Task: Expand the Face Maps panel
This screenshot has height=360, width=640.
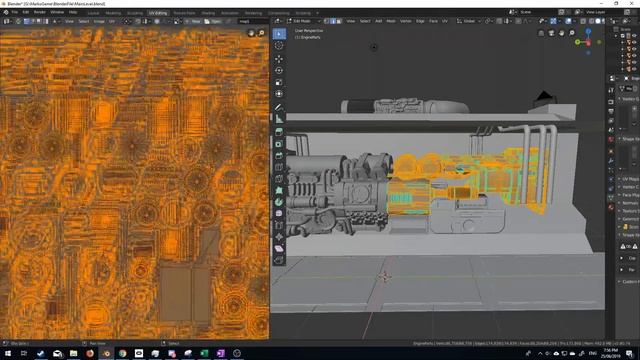Action: pos(629,195)
